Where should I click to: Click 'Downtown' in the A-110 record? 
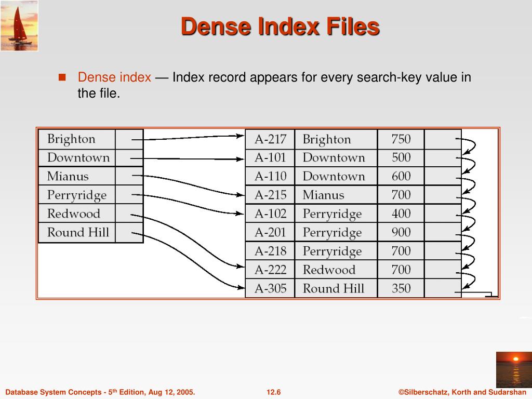click(x=334, y=177)
